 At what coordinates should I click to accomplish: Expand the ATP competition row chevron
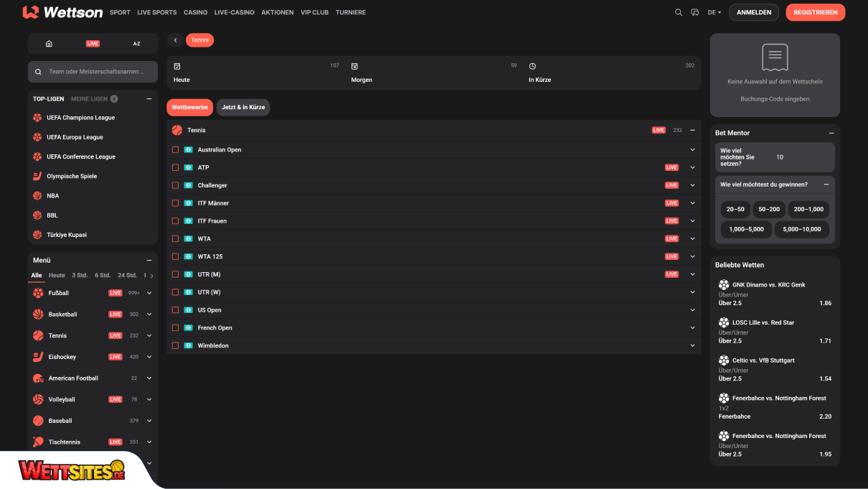692,167
